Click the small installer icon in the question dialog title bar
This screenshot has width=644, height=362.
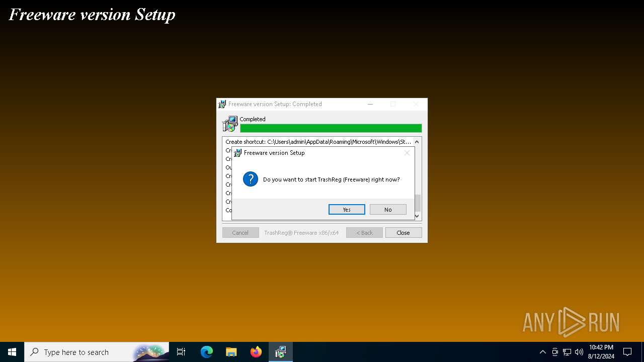click(238, 153)
